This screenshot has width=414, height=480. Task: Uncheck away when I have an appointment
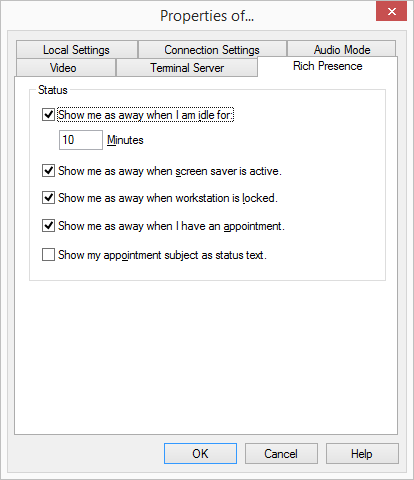pyautogui.click(x=48, y=226)
